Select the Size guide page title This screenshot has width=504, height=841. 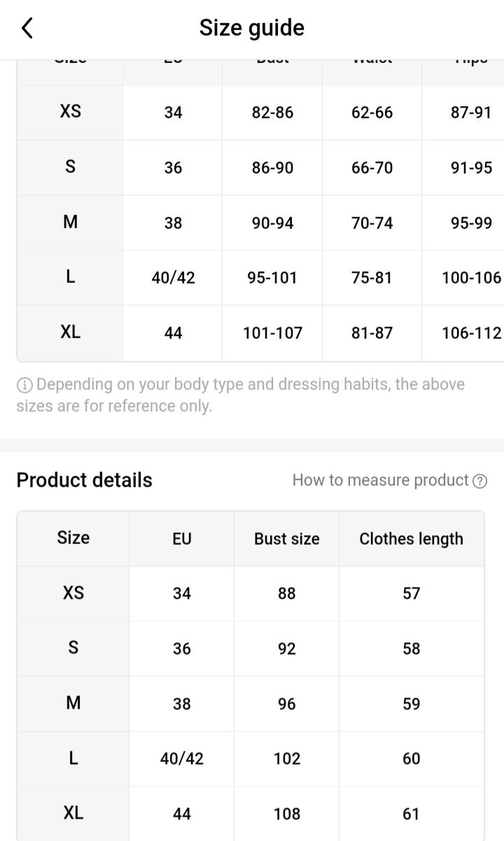coord(251,28)
